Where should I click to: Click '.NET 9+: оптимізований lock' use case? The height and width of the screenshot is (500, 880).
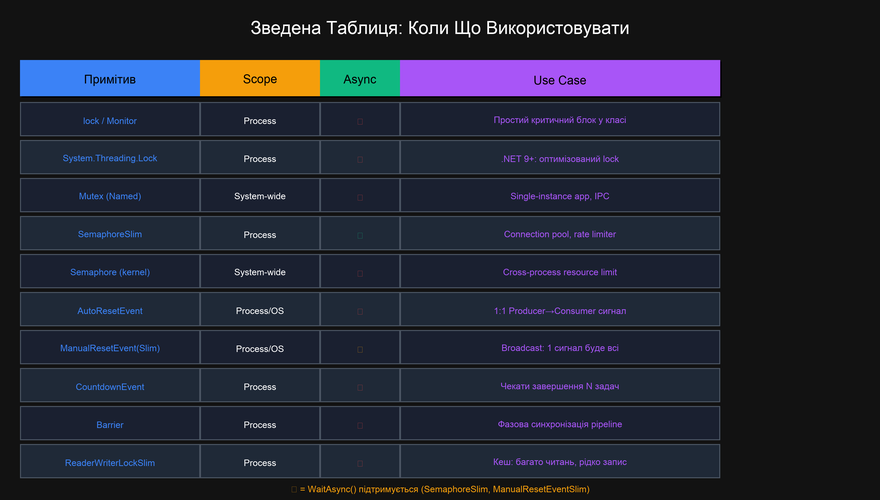click(x=560, y=158)
